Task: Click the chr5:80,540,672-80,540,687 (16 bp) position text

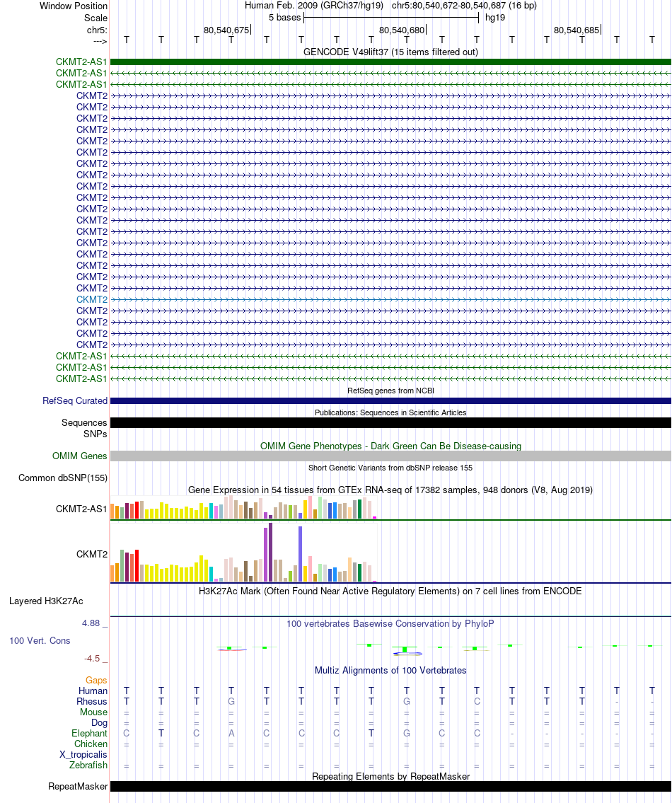Action: click(x=464, y=6)
